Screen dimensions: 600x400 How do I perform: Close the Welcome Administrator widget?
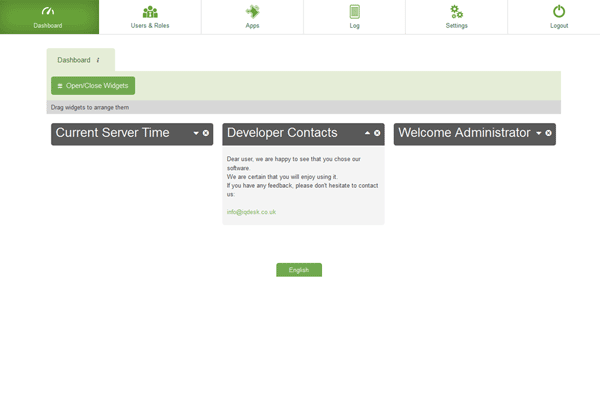point(548,133)
